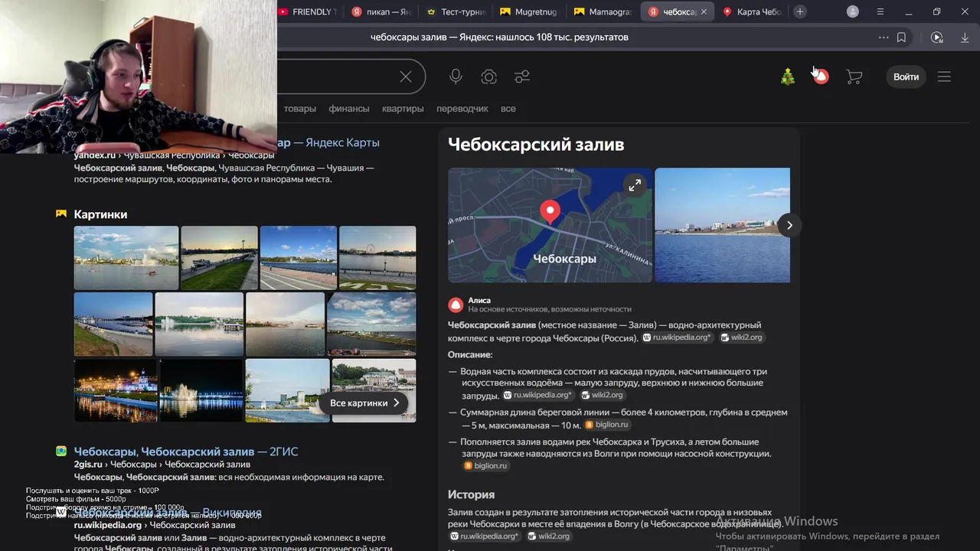Image resolution: width=980 pixels, height=551 pixels.
Task: Open address bar three-dots menu
Action: pyautogui.click(x=884, y=37)
